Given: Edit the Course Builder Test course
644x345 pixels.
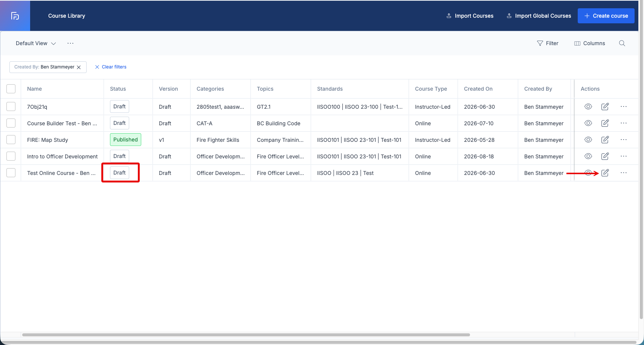Looking at the screenshot, I should pos(605,123).
